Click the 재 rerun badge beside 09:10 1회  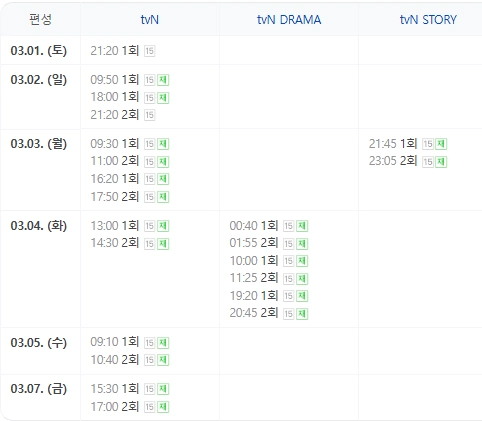(x=163, y=343)
